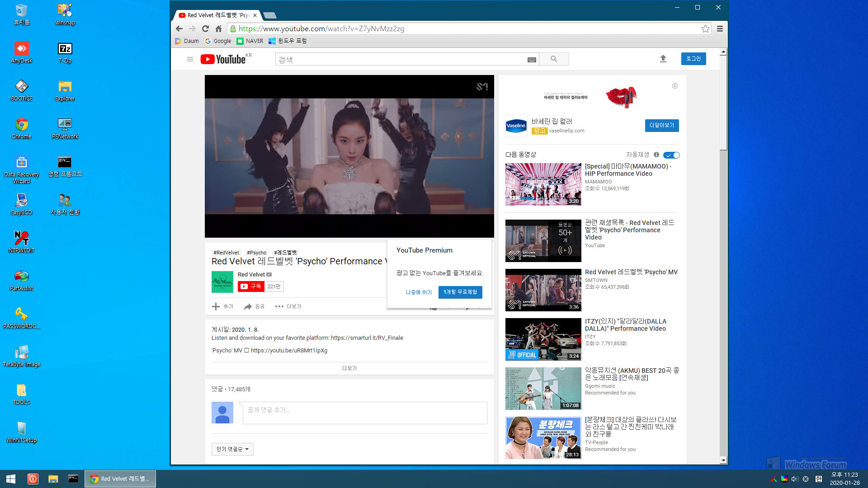This screenshot has width=868, height=488.
Task: Open ITZY DALLA DALLA Performance video thumbnail
Action: [x=543, y=339]
